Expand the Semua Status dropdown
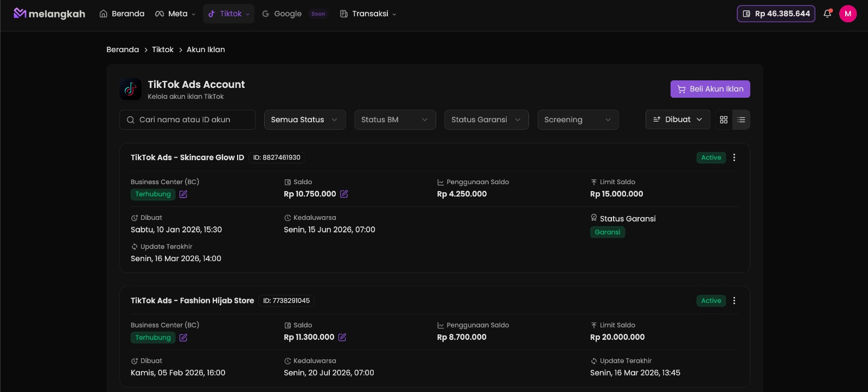 [305, 119]
